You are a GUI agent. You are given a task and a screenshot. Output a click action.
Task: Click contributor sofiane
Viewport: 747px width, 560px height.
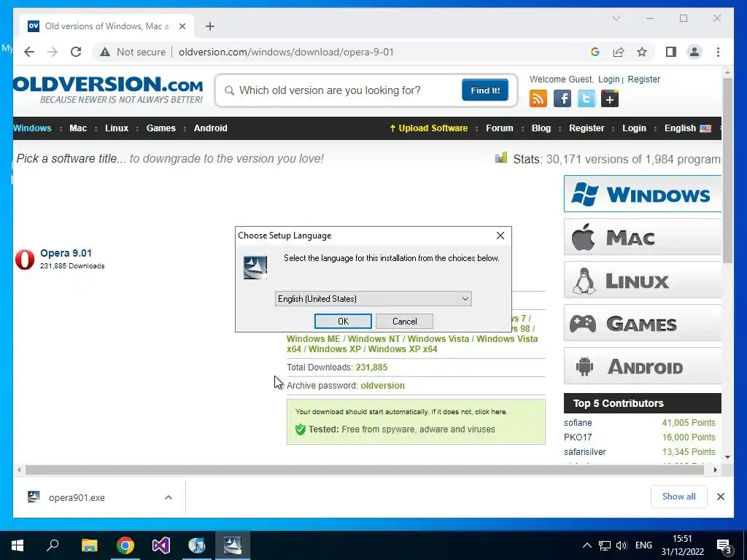pos(578,423)
